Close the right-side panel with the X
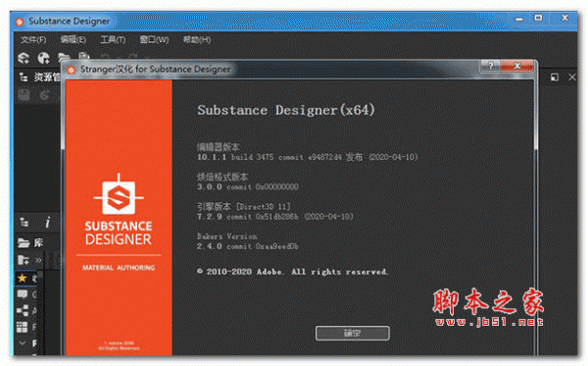Screen dimensions: 588x366 pos(572,77)
